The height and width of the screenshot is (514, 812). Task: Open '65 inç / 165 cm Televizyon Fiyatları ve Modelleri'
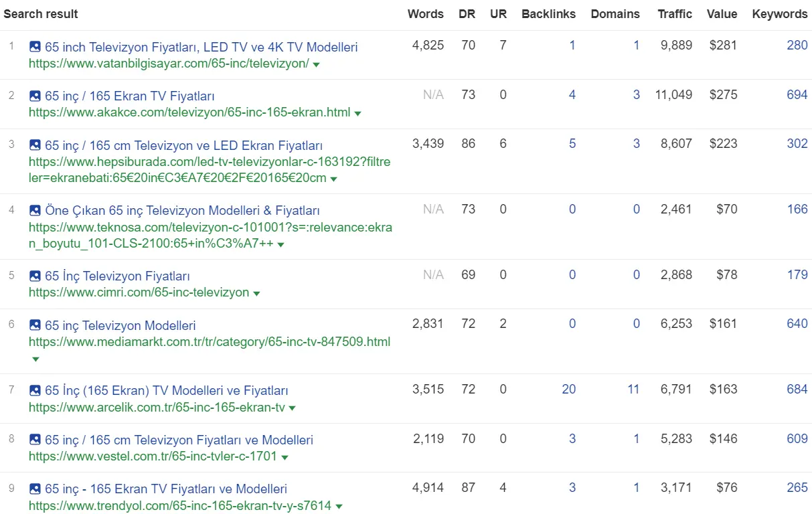[179, 440]
